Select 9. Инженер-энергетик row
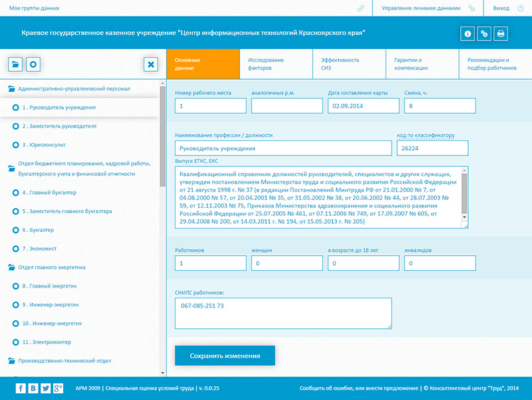The image size is (532, 400). coord(79,305)
